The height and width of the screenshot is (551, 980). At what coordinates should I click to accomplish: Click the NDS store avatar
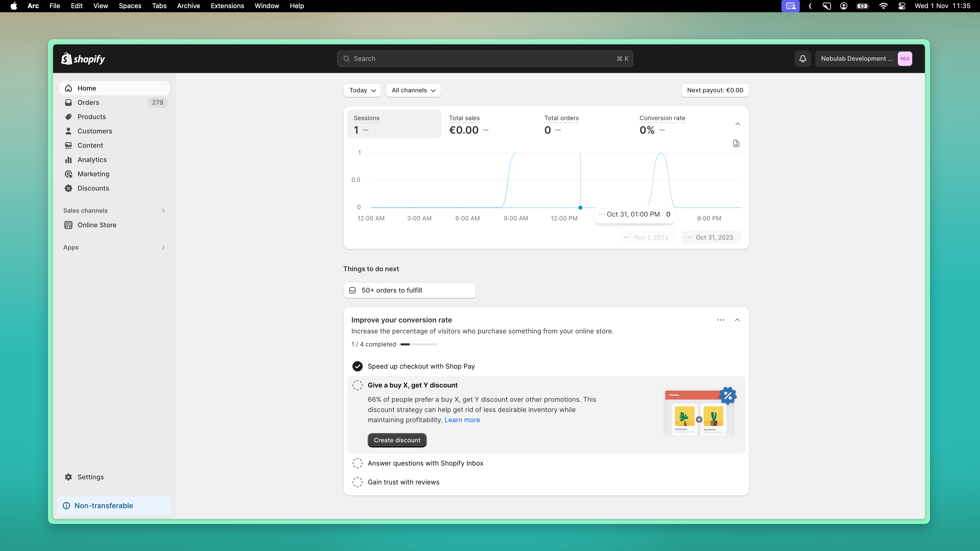coord(905,59)
